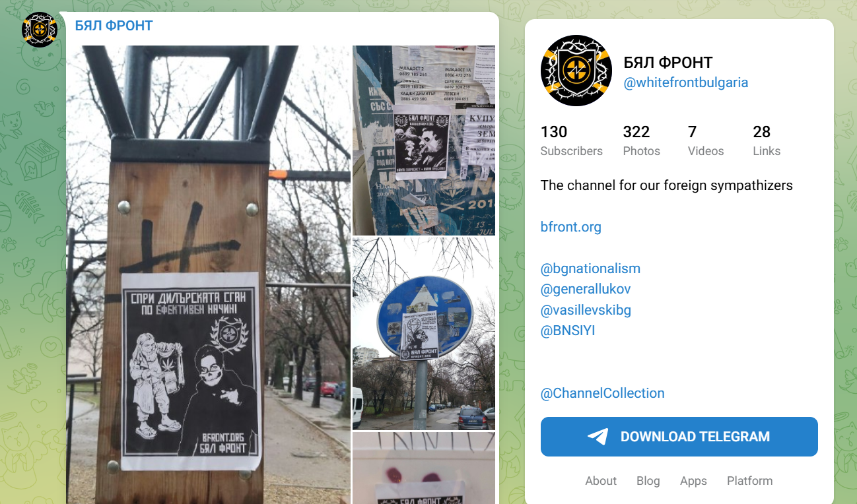Open the Platform footer link
Image resolution: width=857 pixels, height=504 pixels.
[x=750, y=481]
